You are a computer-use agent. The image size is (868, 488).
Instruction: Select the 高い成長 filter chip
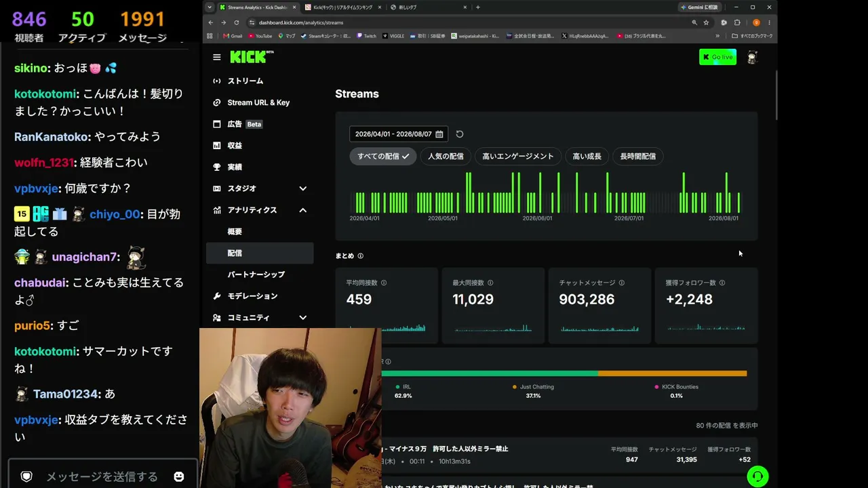click(587, 157)
